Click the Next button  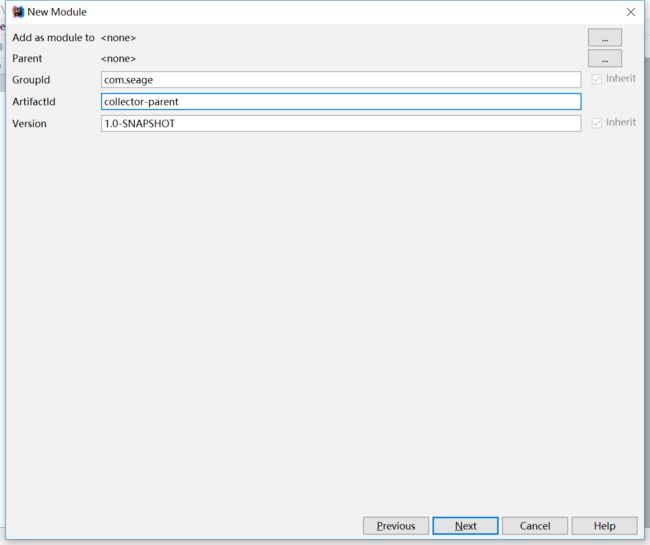click(x=465, y=526)
